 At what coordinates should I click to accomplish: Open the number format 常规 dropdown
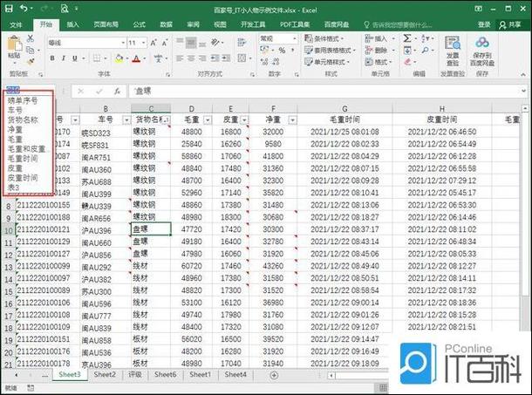click(294, 38)
